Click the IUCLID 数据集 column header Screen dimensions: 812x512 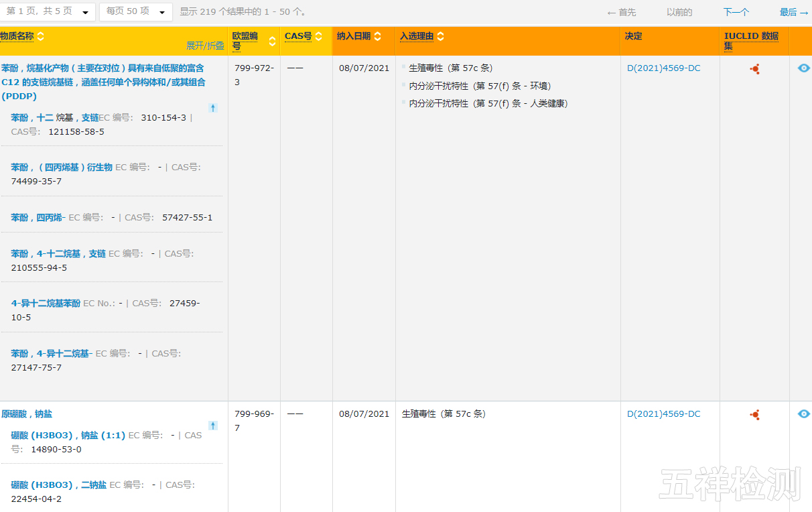point(751,41)
